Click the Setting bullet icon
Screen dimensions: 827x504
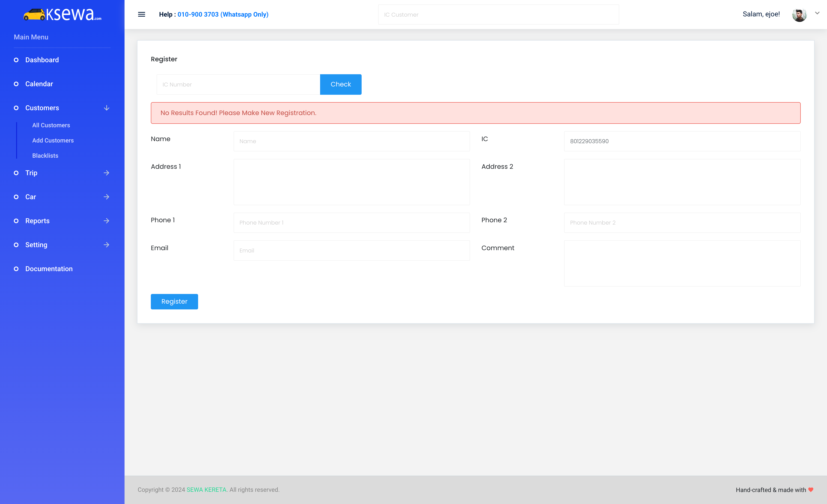16,245
